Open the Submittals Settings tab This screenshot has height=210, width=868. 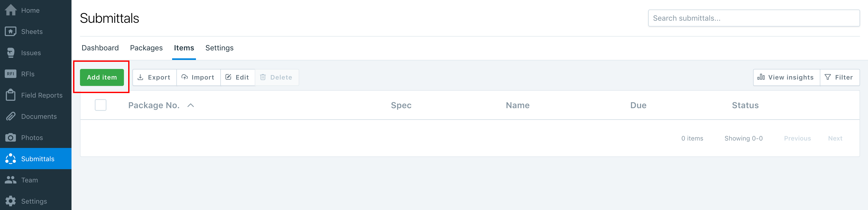(219, 48)
